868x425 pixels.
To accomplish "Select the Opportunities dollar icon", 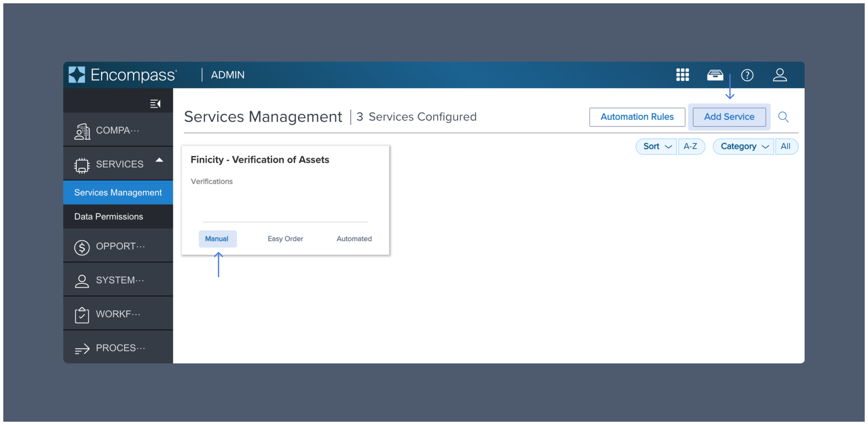I will click(x=82, y=246).
